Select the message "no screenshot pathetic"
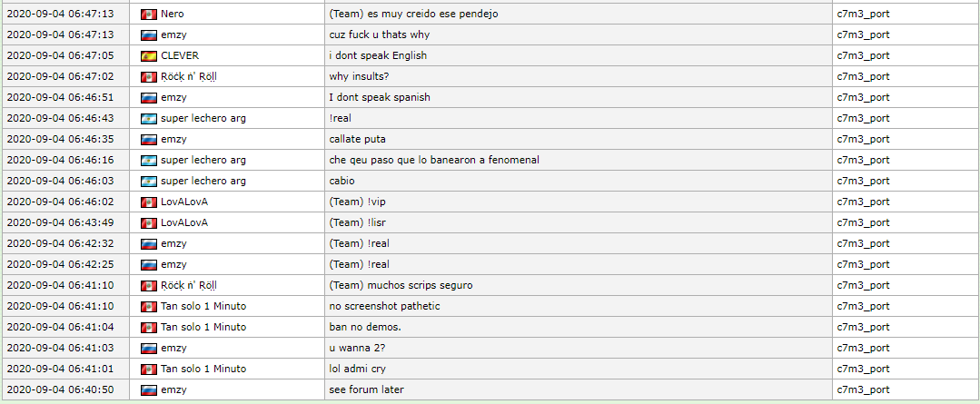The image size is (980, 404). 384,307
